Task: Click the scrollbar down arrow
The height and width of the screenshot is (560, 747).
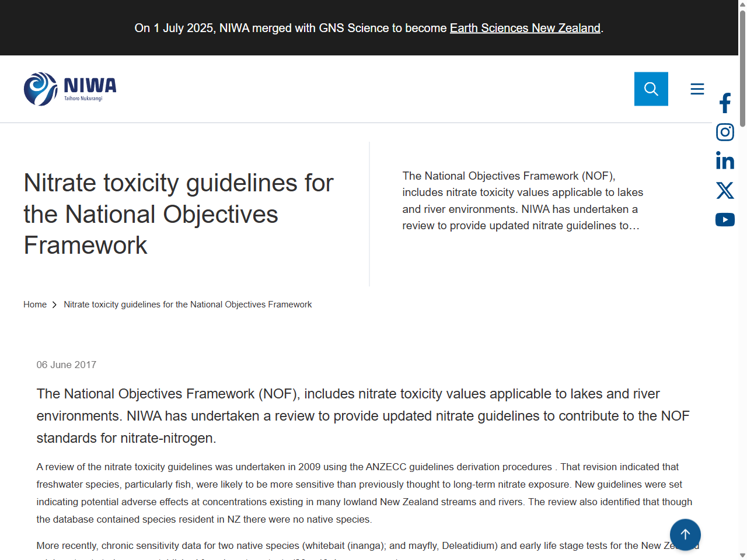Action: [742, 555]
